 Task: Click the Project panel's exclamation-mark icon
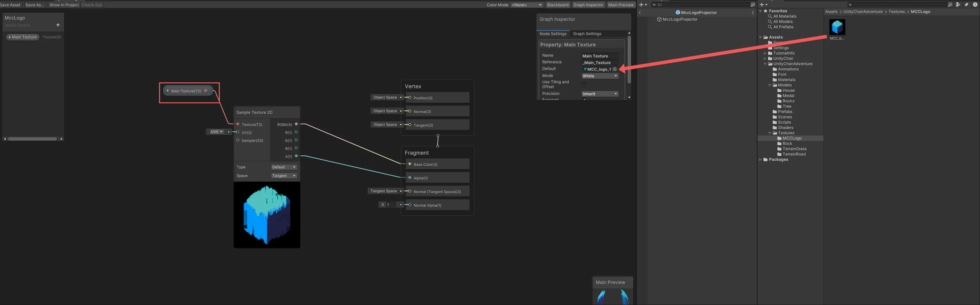(x=975, y=5)
